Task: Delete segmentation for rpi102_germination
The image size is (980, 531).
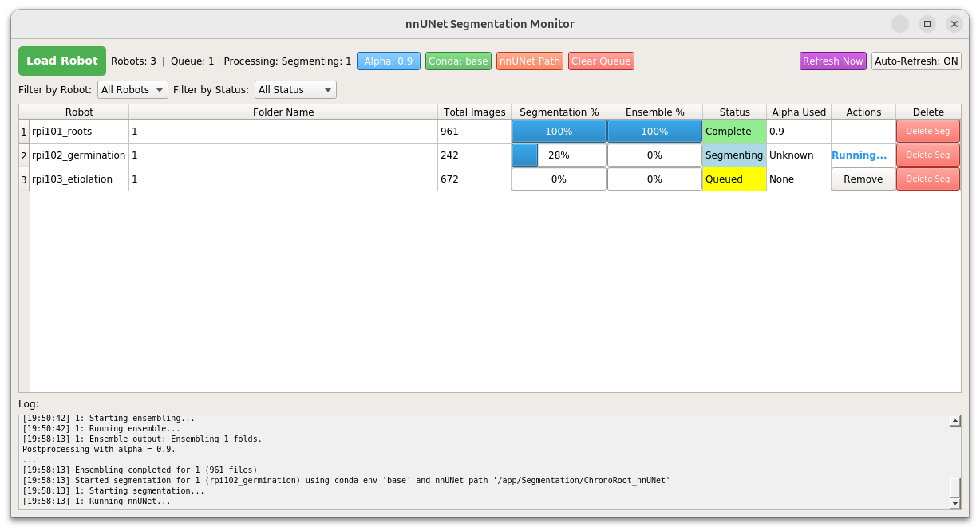Action: [x=928, y=155]
